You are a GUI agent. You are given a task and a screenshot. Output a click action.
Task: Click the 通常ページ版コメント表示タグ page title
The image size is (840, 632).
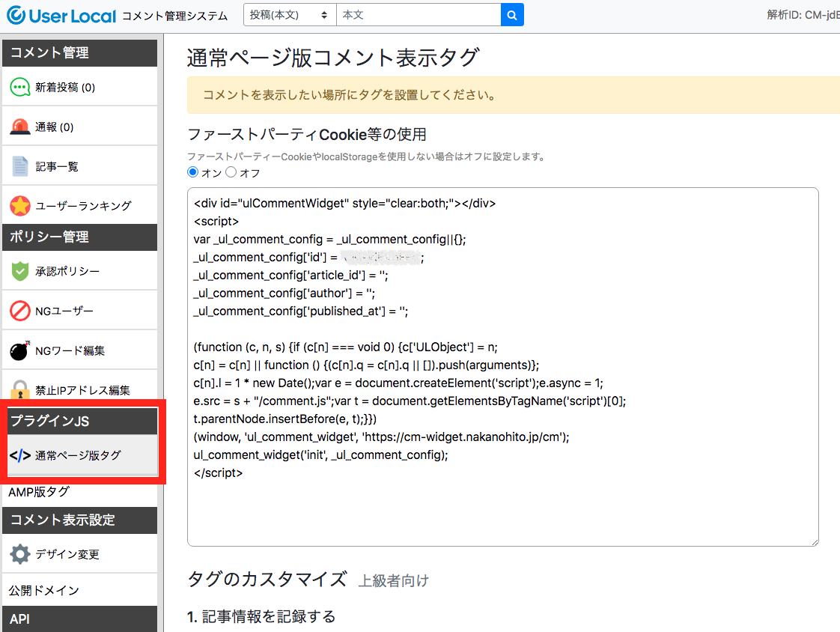332,58
